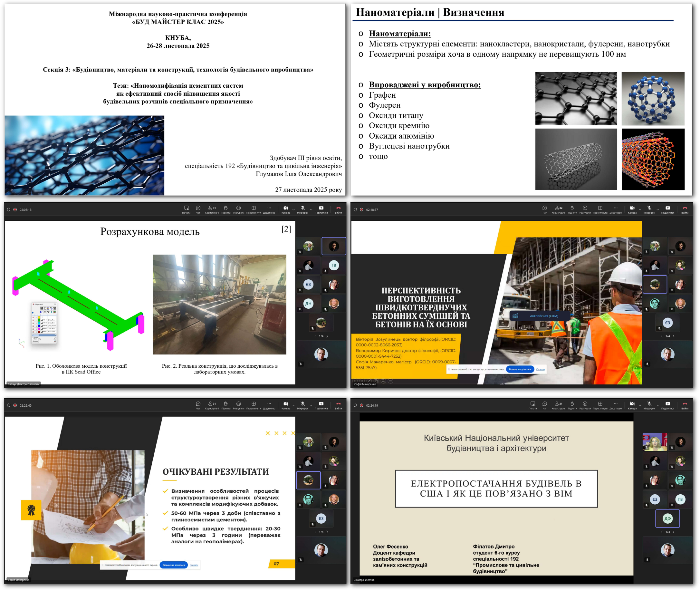Screen dimensions: 700x591
Task: Toggle Камера on in 02:08:13 meeting window
Action: tap(286, 209)
